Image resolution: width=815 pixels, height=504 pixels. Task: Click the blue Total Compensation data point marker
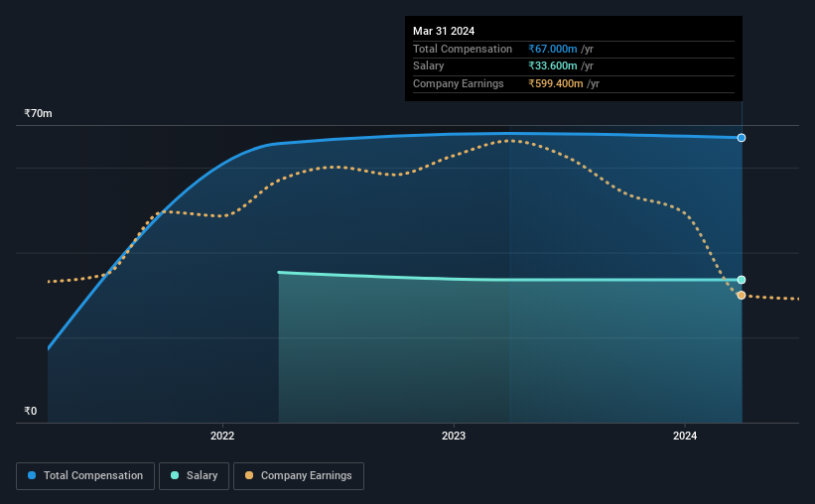[x=742, y=138]
